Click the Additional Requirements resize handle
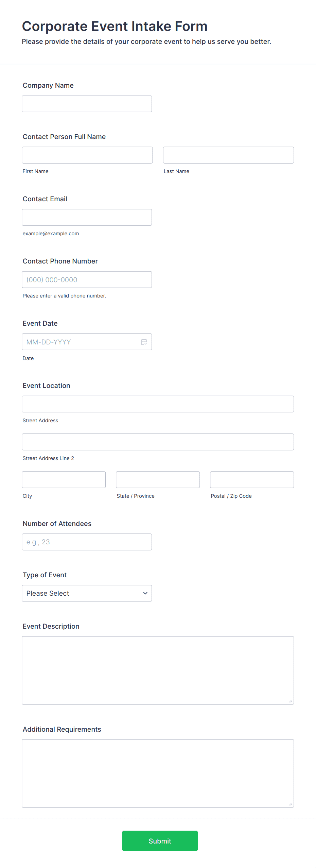Image resolution: width=316 pixels, height=868 pixels. click(x=291, y=804)
